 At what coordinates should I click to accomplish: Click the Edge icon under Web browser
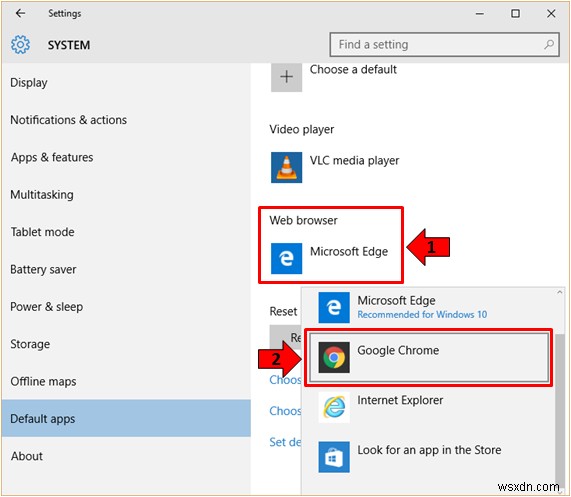[x=286, y=258]
